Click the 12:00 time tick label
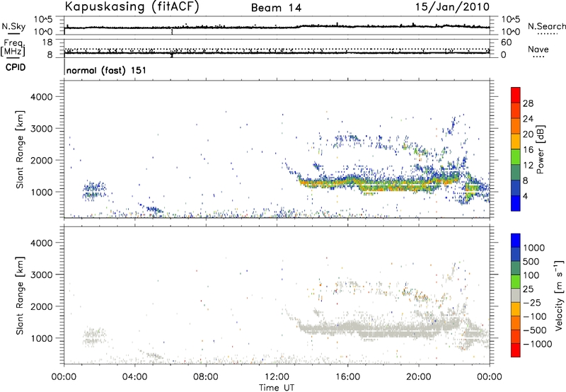 point(277,377)
